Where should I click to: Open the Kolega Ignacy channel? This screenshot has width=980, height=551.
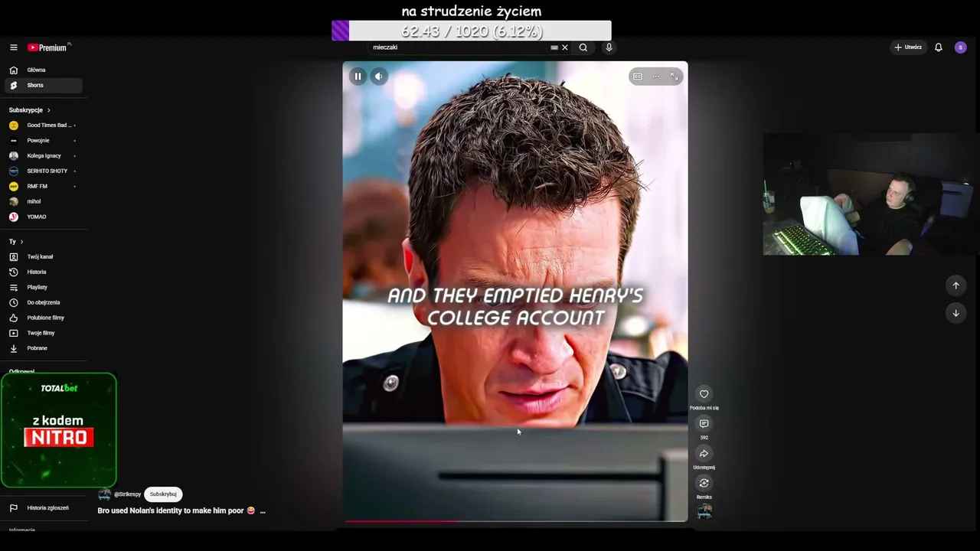tap(43, 155)
